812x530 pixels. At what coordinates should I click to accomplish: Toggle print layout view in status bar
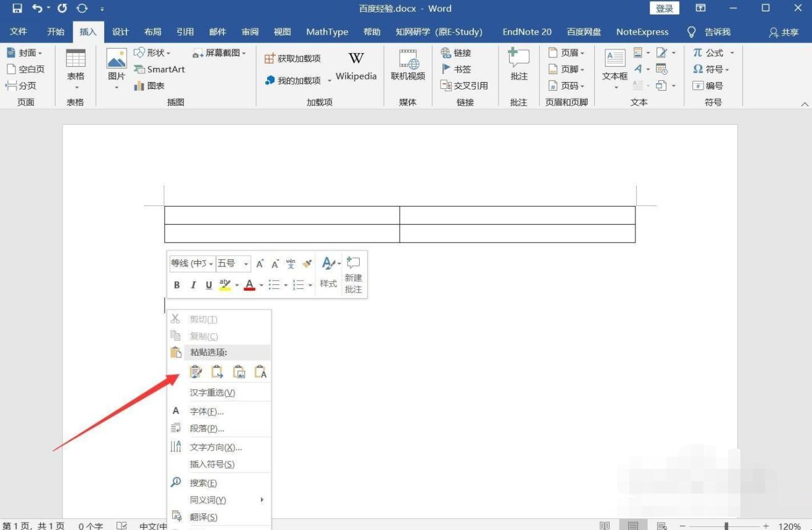click(633, 526)
